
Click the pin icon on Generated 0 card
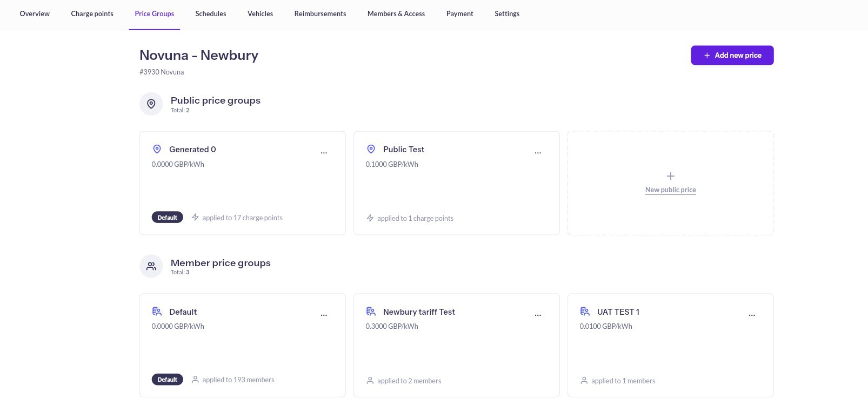click(157, 149)
